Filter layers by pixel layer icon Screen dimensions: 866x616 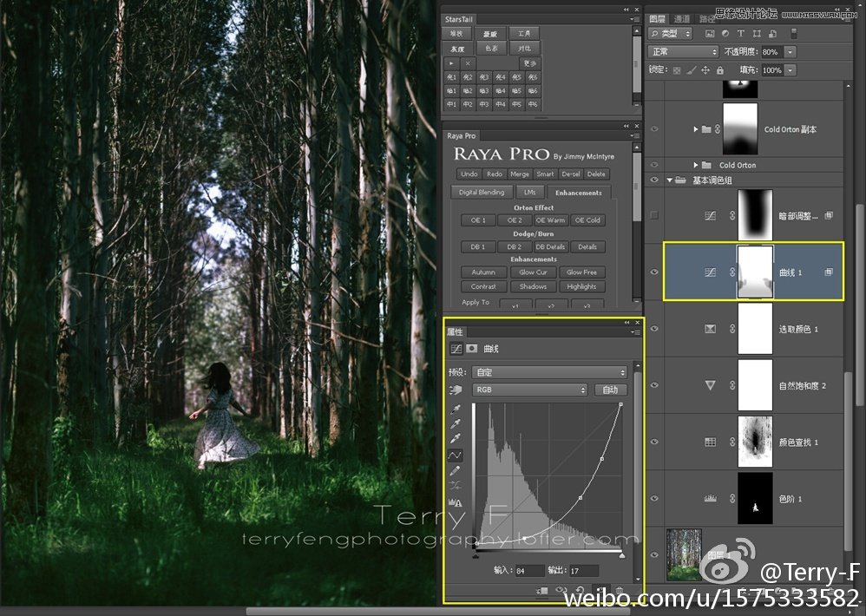(710, 34)
